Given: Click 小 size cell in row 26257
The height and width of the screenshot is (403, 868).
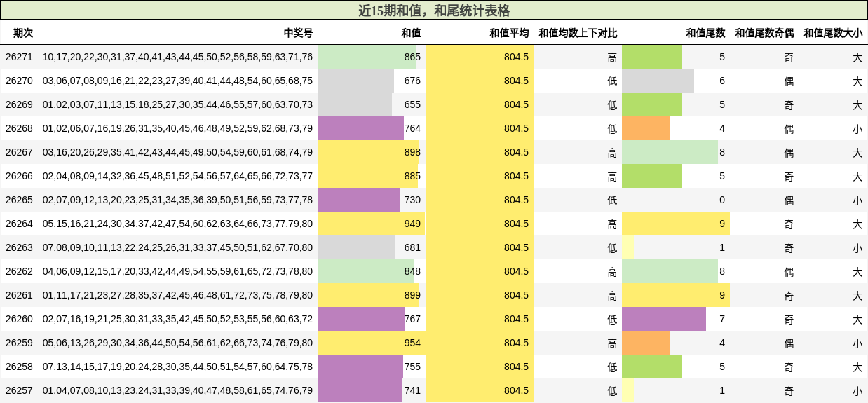Looking at the screenshot, I should tap(833, 390).
